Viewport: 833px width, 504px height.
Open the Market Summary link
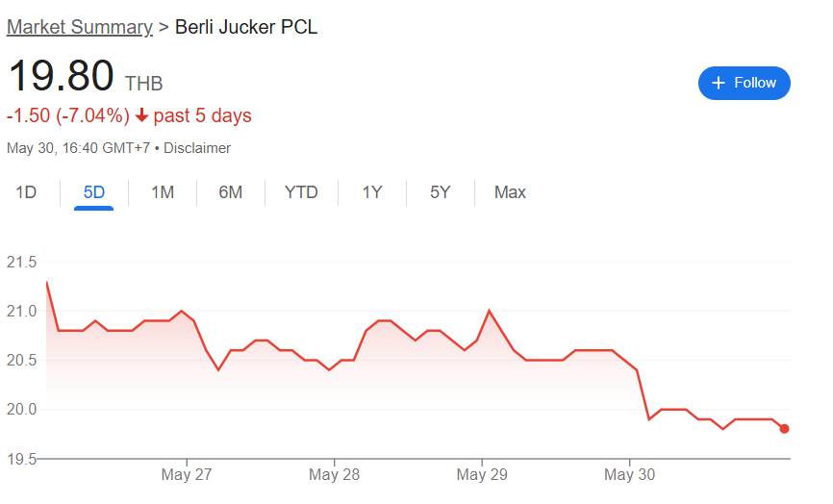[80, 27]
